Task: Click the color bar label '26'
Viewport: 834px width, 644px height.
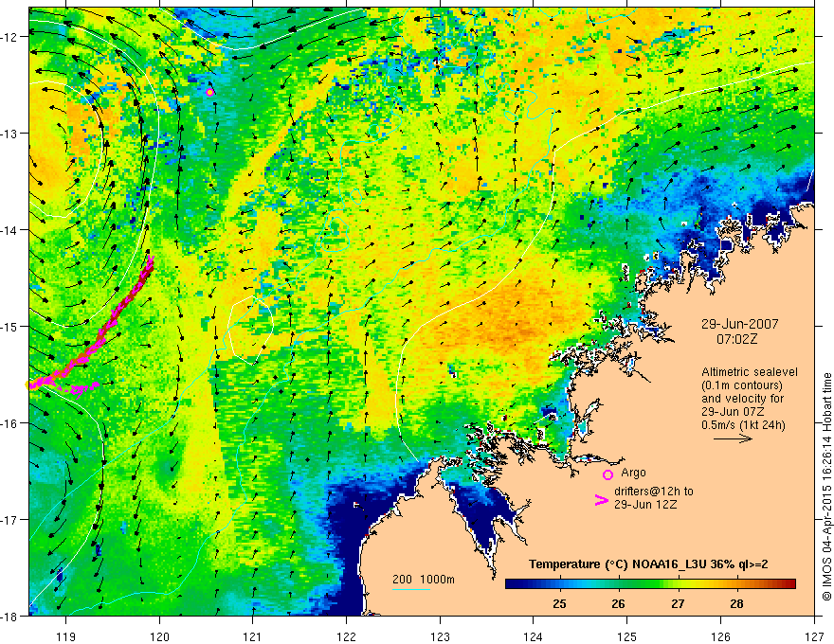Action: (618, 603)
